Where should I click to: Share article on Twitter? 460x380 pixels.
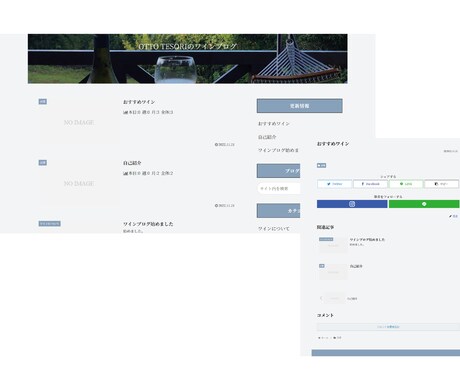click(x=334, y=184)
